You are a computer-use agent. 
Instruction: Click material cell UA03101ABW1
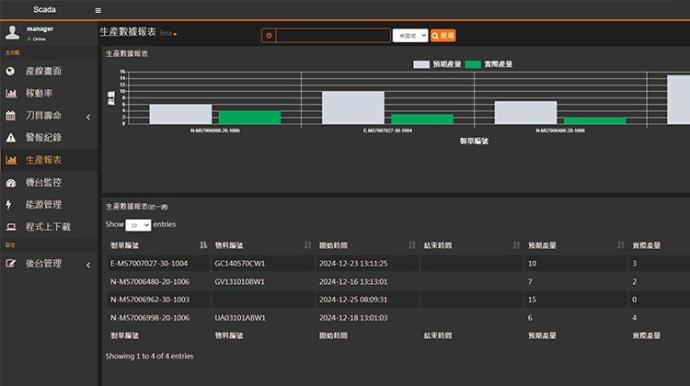coord(240,317)
